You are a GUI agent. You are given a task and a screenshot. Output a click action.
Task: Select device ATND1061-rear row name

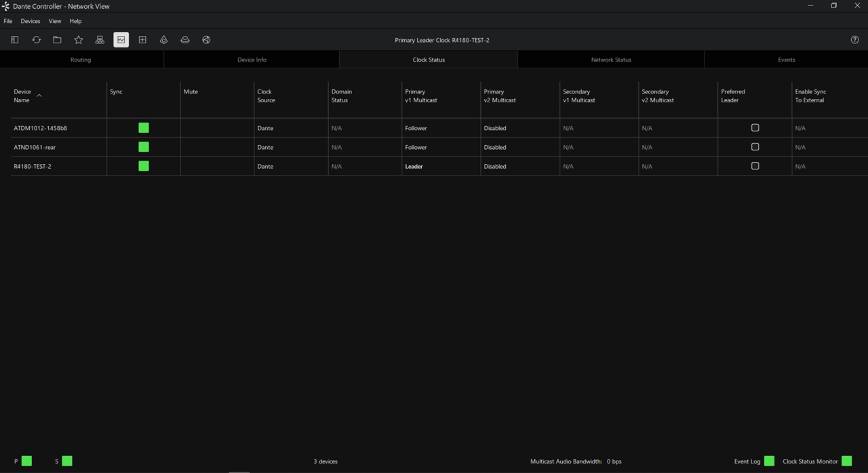(35, 147)
